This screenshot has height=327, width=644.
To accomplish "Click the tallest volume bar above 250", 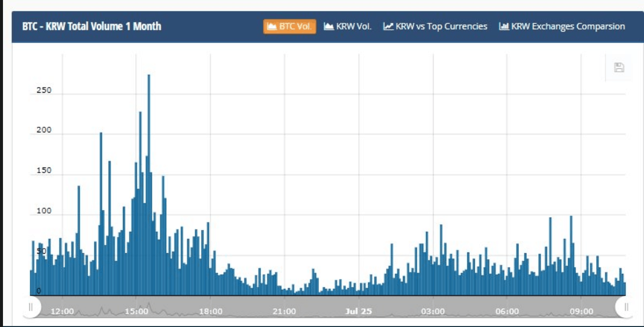I will click(149, 185).
